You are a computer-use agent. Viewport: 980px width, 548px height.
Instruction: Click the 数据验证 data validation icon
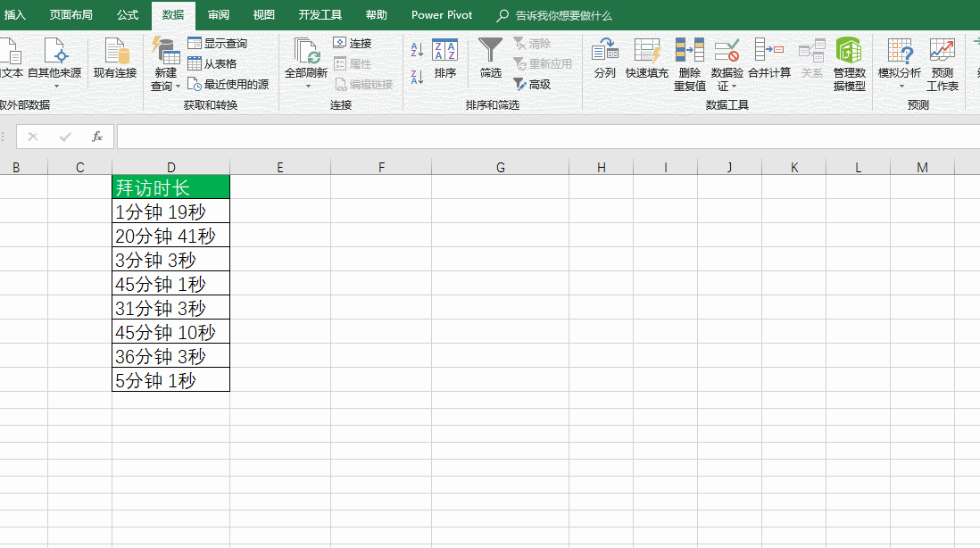pyautogui.click(x=727, y=51)
